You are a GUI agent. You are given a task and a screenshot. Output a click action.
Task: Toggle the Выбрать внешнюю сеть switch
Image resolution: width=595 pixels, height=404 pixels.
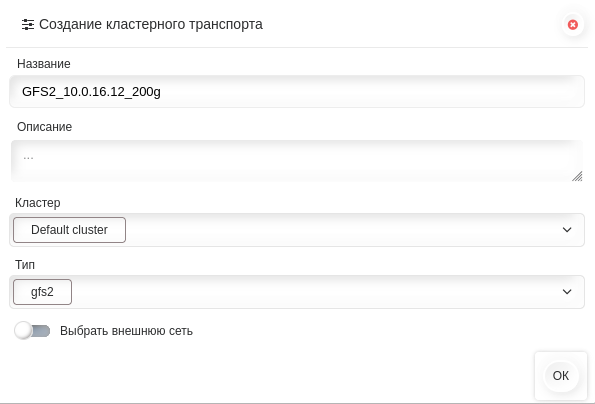(32, 331)
